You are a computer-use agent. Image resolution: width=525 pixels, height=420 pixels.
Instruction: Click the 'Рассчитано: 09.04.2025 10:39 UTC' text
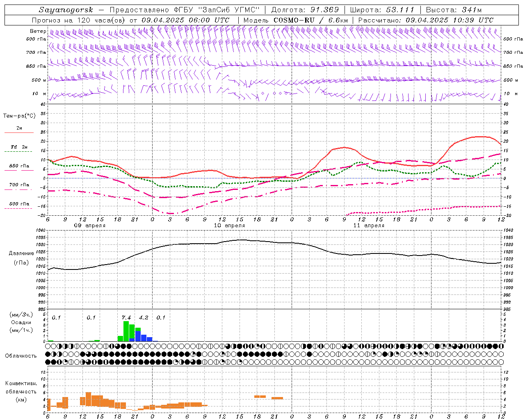426,20
